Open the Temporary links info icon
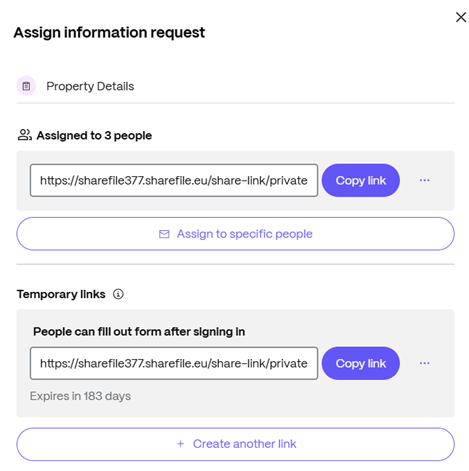 click(118, 294)
